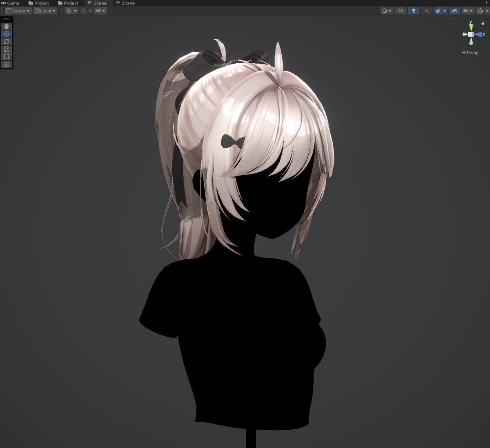
Task: Select the Move tool
Action: (x=7, y=34)
